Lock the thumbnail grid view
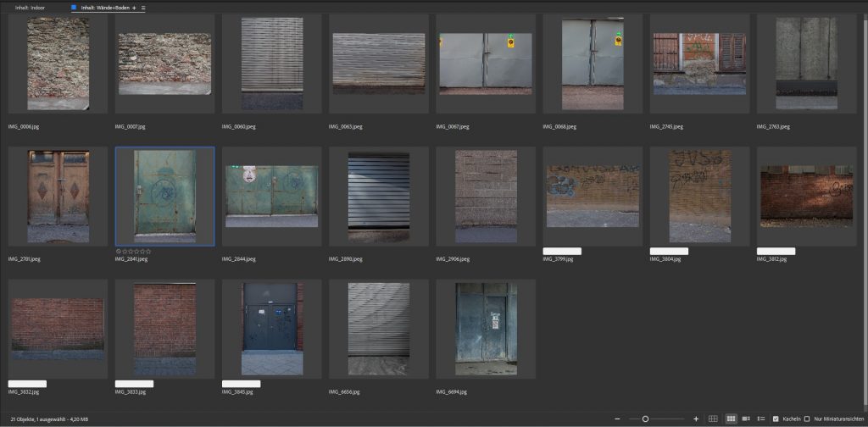This screenshot has width=868, height=427. point(713,419)
